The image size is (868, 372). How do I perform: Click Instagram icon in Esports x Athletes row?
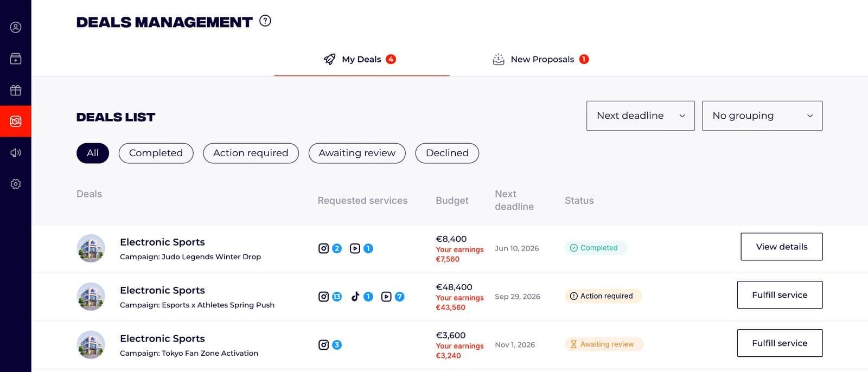coord(323,297)
